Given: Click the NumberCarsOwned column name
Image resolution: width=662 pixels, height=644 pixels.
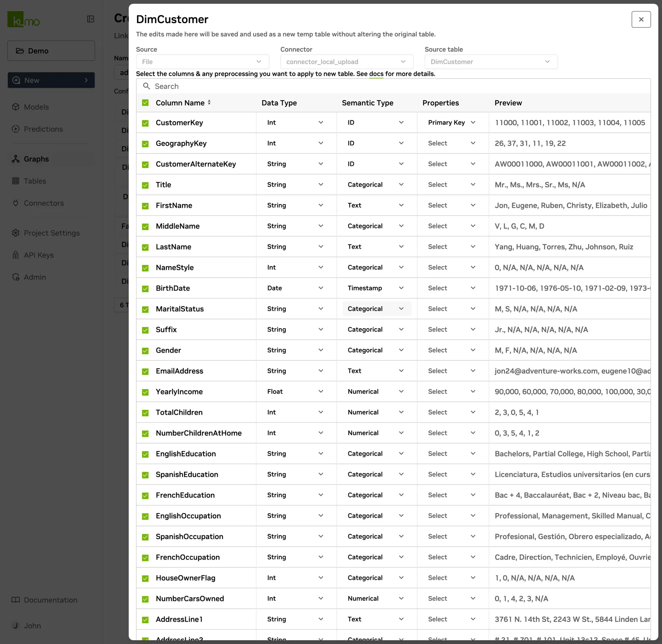Looking at the screenshot, I should pos(190,598).
